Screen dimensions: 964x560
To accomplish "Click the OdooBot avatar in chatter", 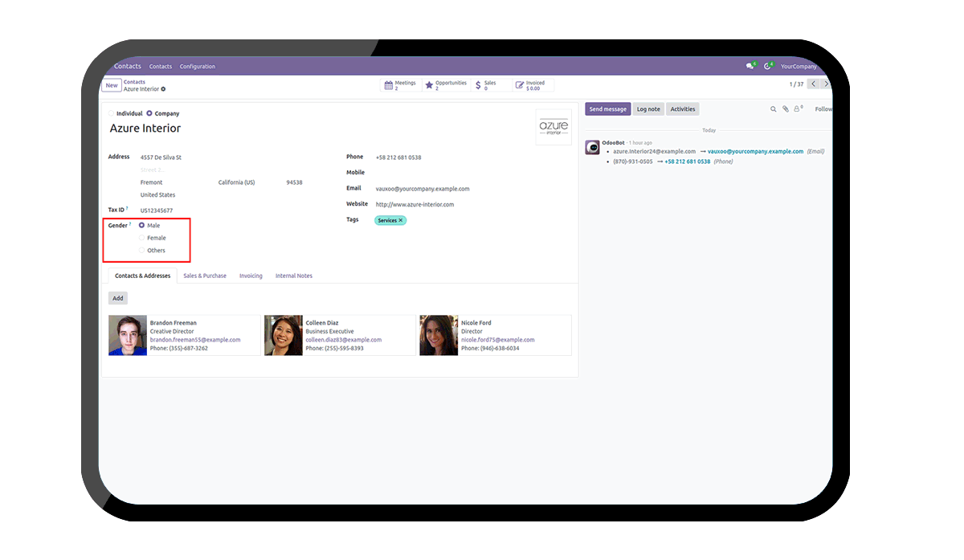I will (x=592, y=147).
